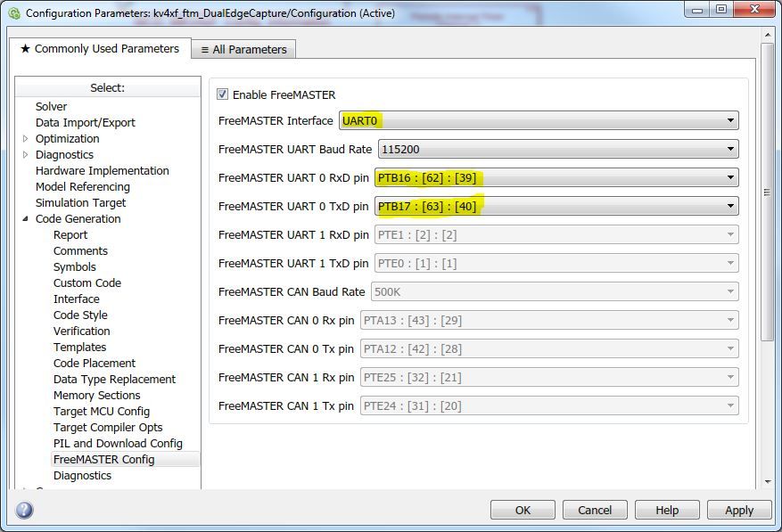Select Code Style under Code Generation

click(x=80, y=315)
